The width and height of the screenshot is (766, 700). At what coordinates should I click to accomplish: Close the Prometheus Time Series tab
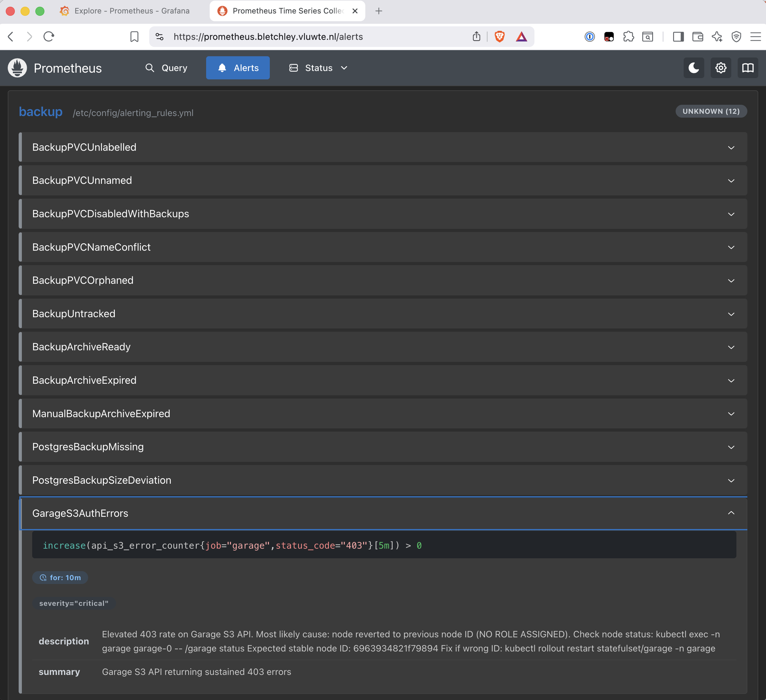(355, 11)
